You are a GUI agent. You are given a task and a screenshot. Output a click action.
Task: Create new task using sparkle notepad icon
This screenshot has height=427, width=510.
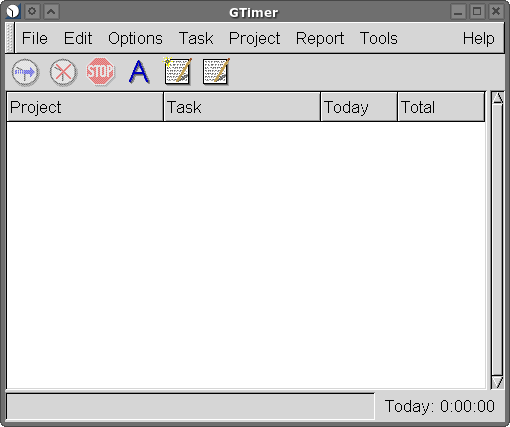pyautogui.click(x=178, y=71)
